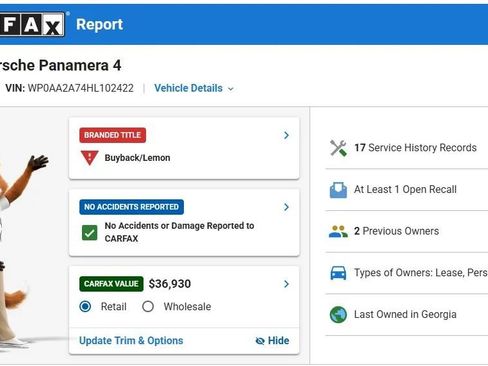The width and height of the screenshot is (488, 366).
Task: Click the red BRANDED TITLE badge
Action: pos(113,135)
